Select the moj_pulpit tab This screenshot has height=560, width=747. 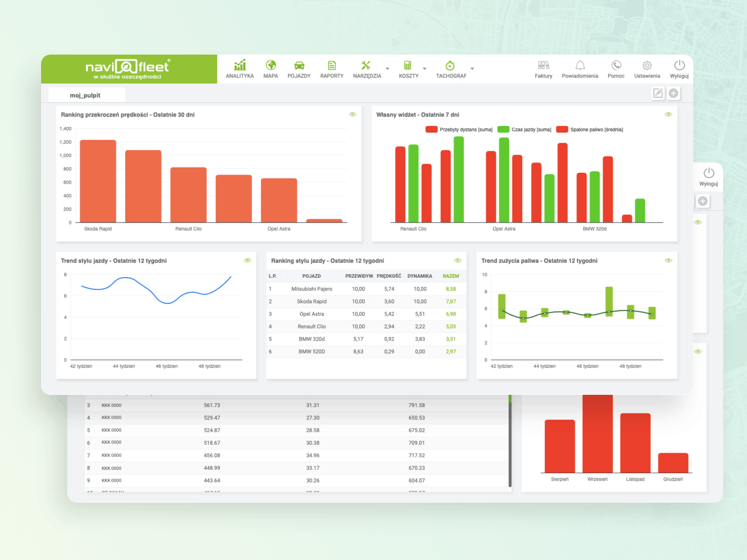(x=87, y=95)
